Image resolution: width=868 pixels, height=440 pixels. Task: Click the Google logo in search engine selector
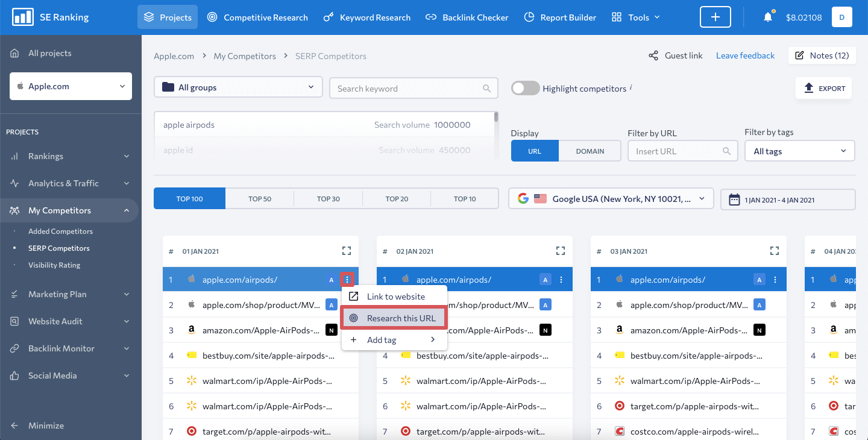pos(523,198)
